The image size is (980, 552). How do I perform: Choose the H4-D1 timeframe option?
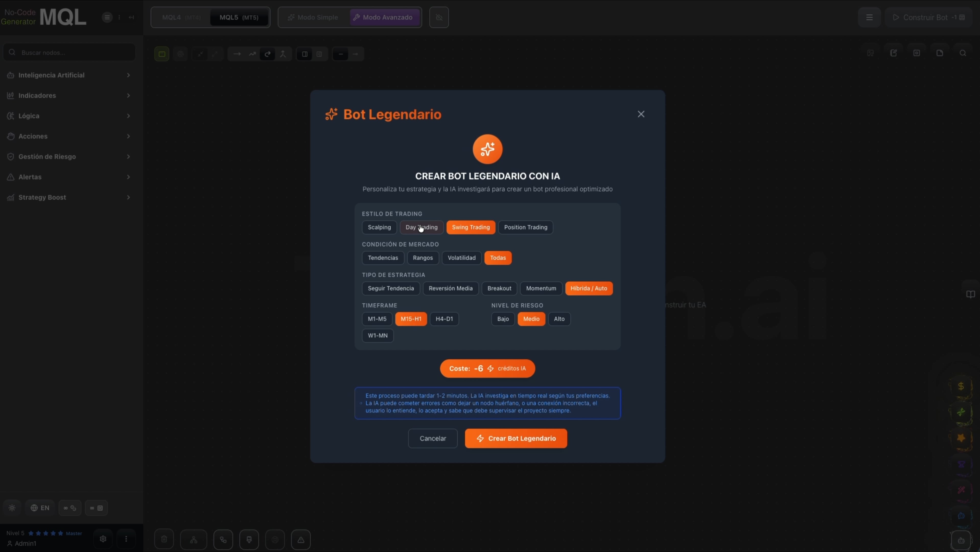click(x=444, y=319)
